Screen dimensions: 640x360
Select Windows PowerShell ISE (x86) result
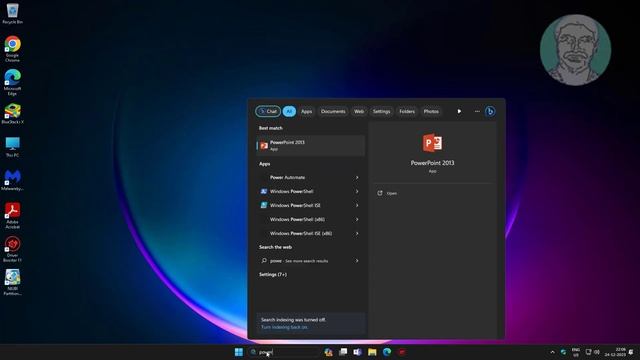point(311,233)
